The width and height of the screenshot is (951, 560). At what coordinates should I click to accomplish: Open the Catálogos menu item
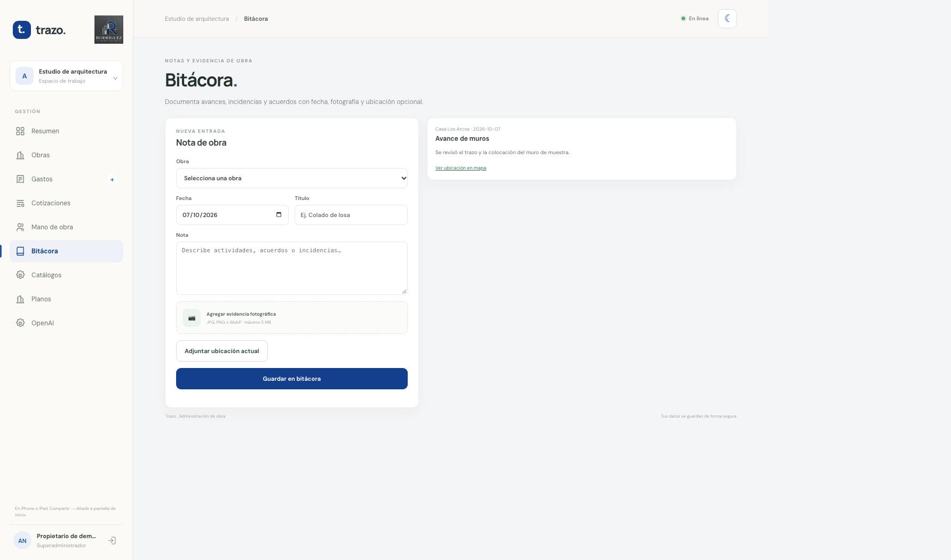coord(66,275)
